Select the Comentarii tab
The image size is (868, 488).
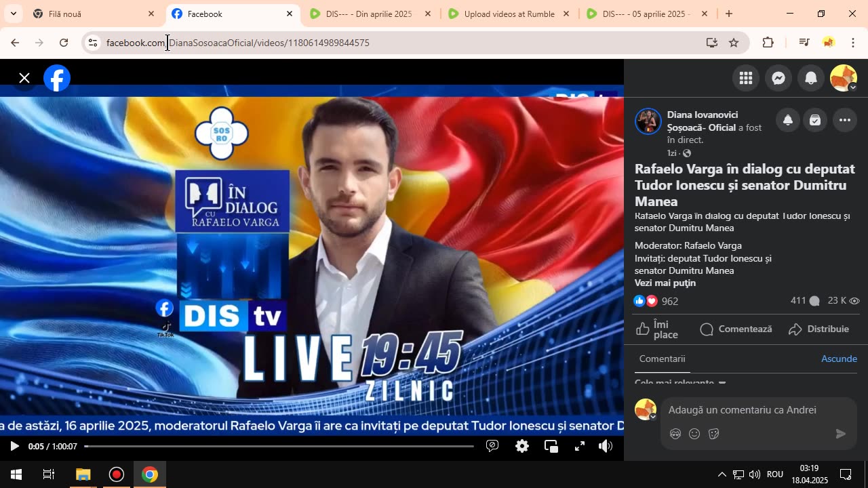(x=663, y=359)
